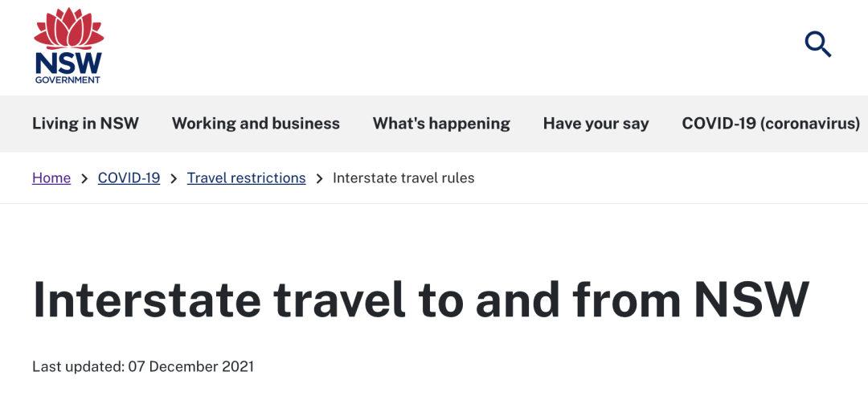The image size is (868, 404).
Task: Open the Working and business menu
Action: click(x=256, y=124)
